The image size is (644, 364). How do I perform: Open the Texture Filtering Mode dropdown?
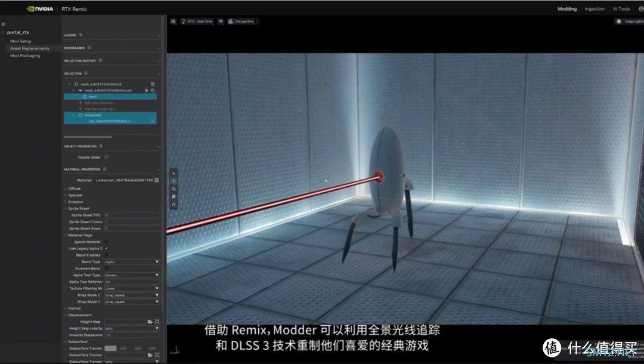pos(132,288)
